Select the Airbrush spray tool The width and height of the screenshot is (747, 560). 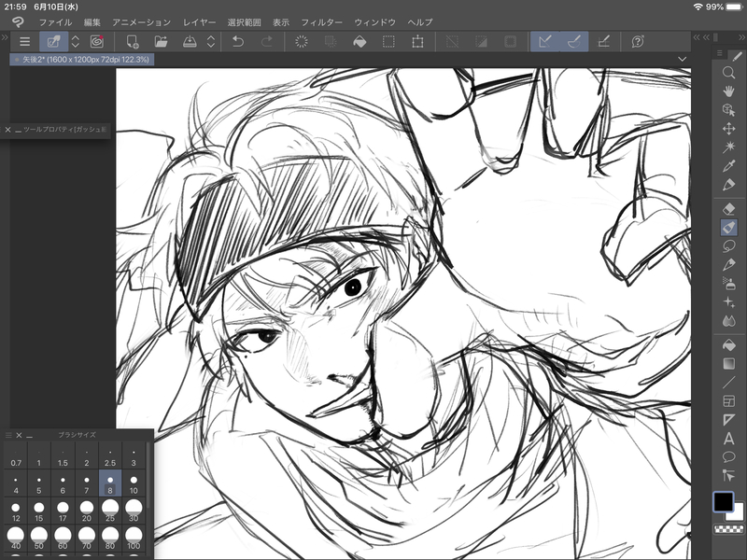coord(728,284)
